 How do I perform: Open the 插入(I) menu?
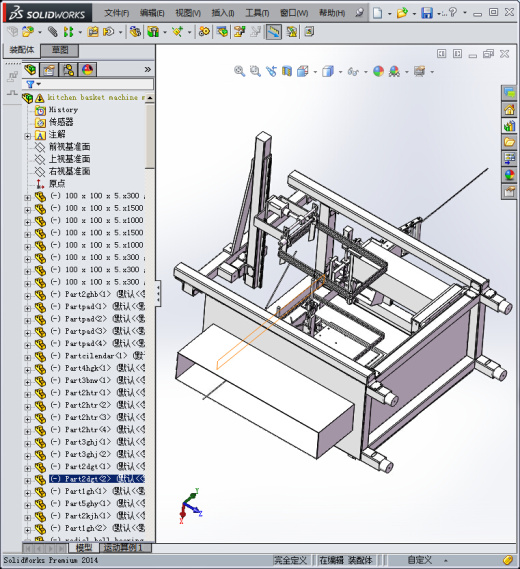click(223, 13)
